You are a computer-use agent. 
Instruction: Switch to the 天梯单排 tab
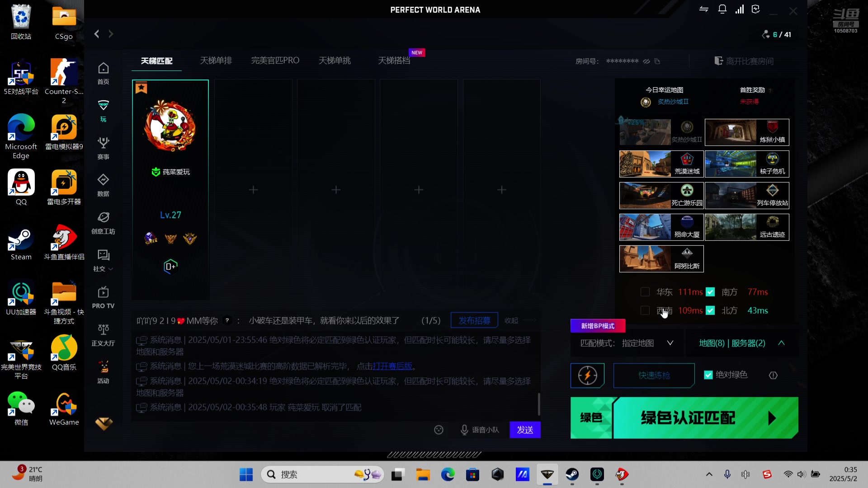pos(216,61)
